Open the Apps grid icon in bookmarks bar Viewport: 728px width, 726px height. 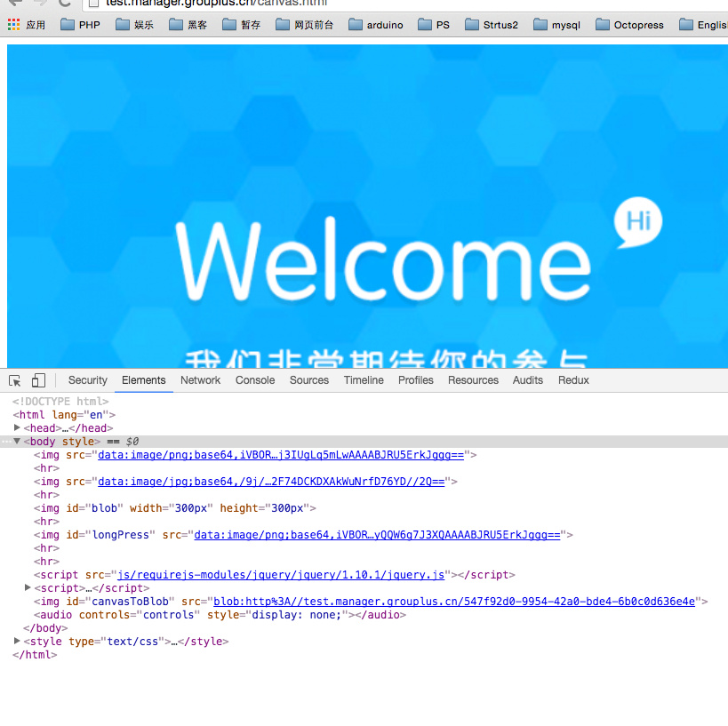coord(13,25)
